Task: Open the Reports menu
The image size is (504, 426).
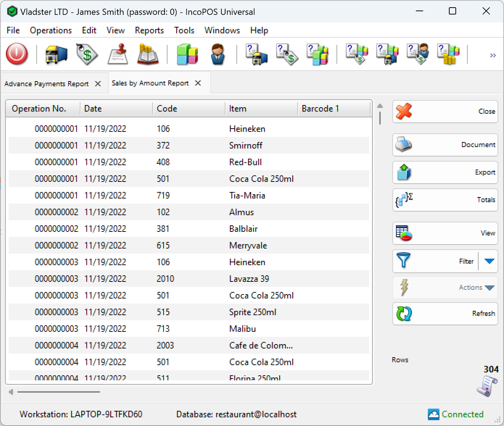Action: coord(149,30)
